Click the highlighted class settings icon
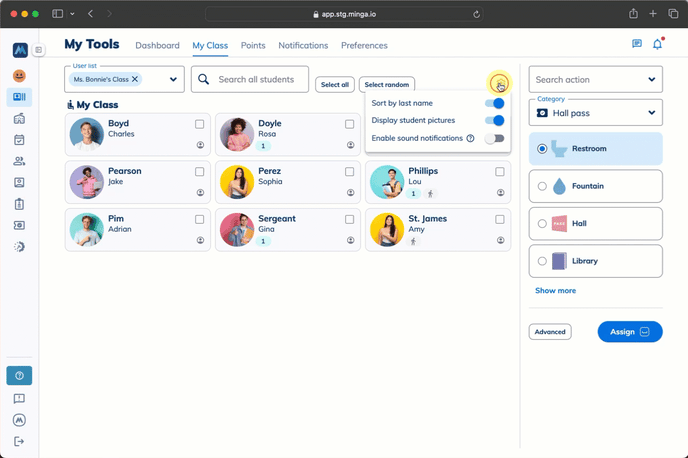 (x=499, y=82)
